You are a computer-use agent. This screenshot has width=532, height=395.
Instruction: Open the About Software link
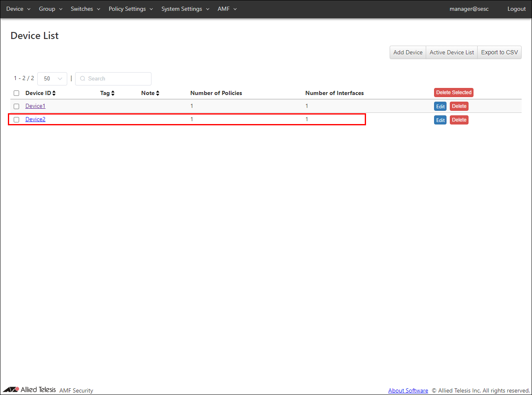click(408, 390)
